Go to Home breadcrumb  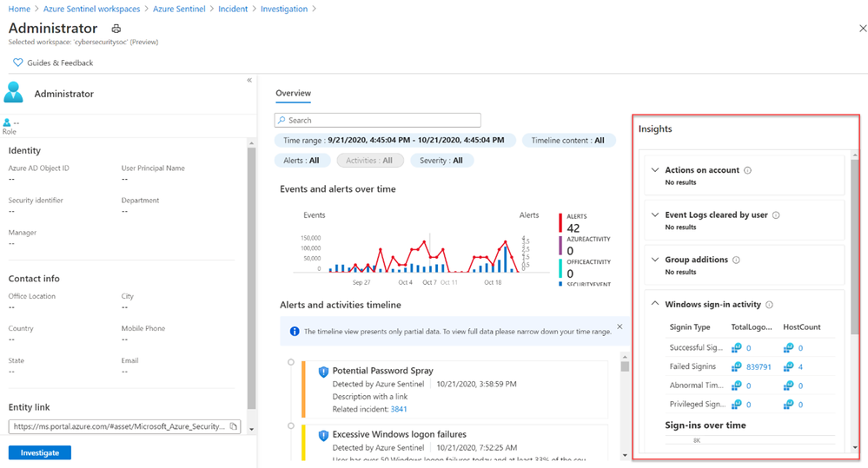pos(19,9)
